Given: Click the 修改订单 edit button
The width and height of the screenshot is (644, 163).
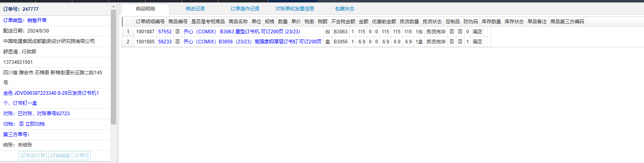Looking at the screenshot, I should pos(33,156).
